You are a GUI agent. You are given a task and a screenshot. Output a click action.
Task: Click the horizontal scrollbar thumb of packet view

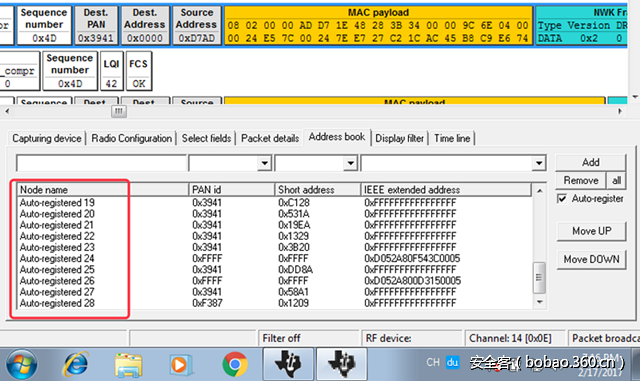[119, 111]
